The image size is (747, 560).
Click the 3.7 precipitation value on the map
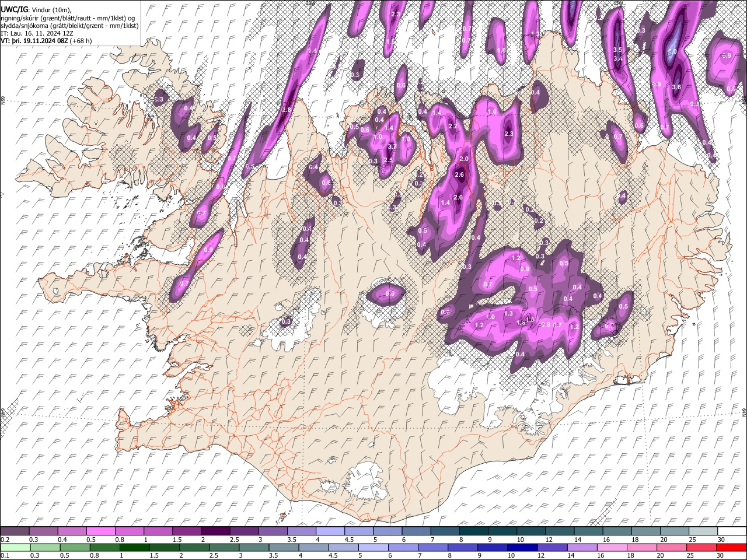[392, 146]
